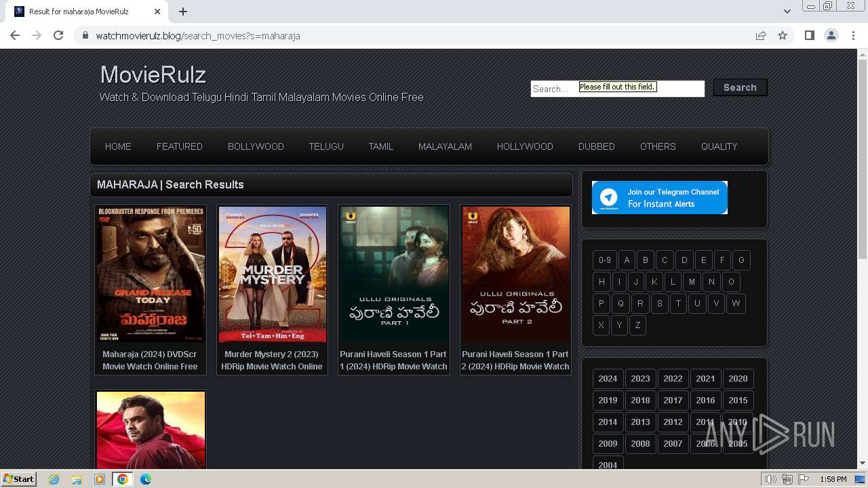
Task: Select the 2023 year button
Action: click(640, 379)
